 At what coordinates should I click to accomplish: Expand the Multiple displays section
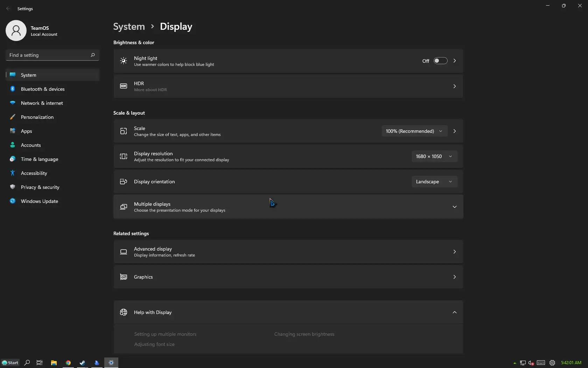(x=454, y=207)
